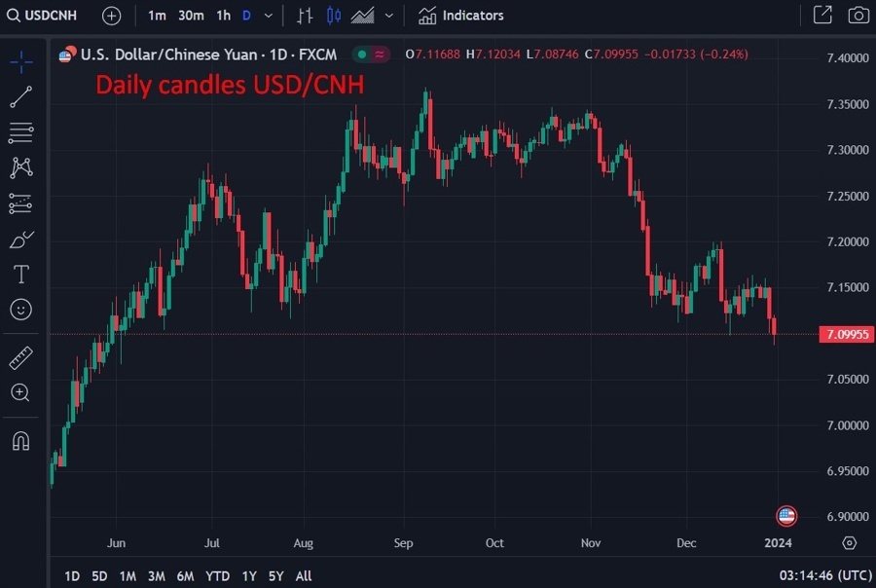Select the XABCD pattern tool
876x588 pixels.
point(21,167)
